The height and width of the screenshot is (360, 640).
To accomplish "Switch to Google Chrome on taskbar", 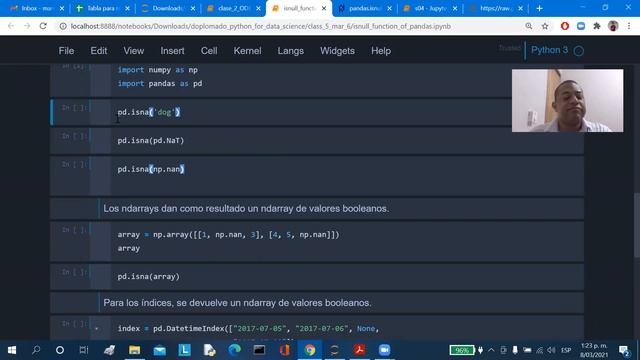I will (310, 350).
